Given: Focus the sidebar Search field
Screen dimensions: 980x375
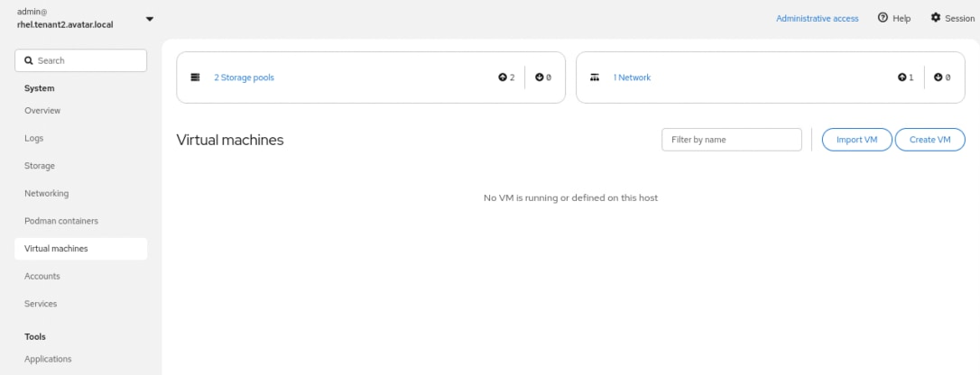Looking at the screenshot, I should tap(80, 60).
